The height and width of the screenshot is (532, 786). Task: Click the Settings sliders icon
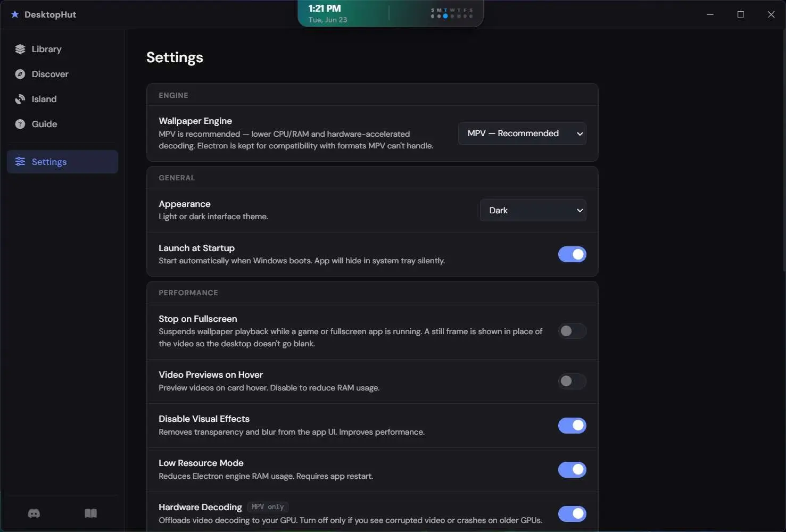(x=20, y=162)
